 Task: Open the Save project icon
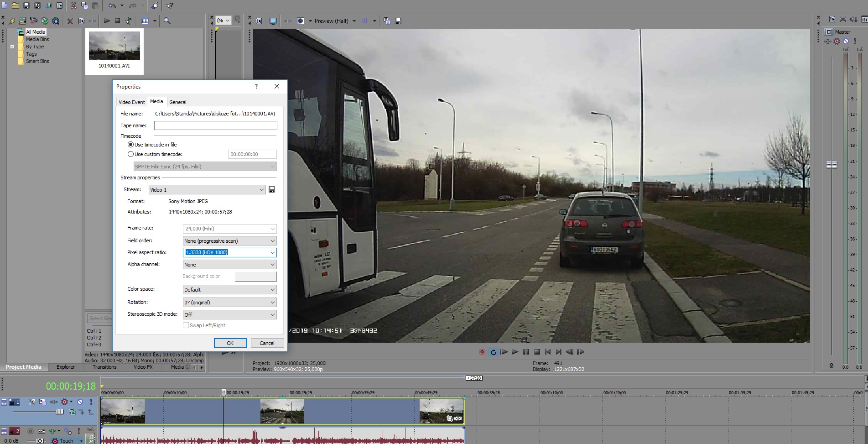[x=26, y=6]
